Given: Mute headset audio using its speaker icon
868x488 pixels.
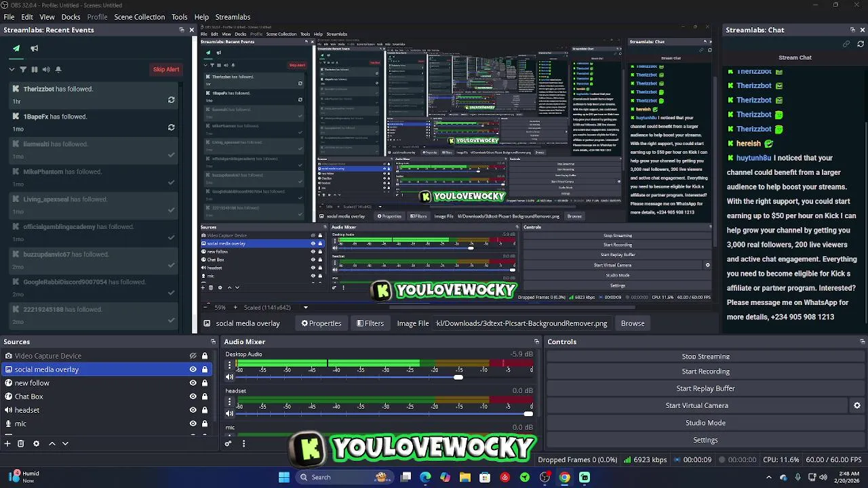Looking at the screenshot, I should 229,413.
